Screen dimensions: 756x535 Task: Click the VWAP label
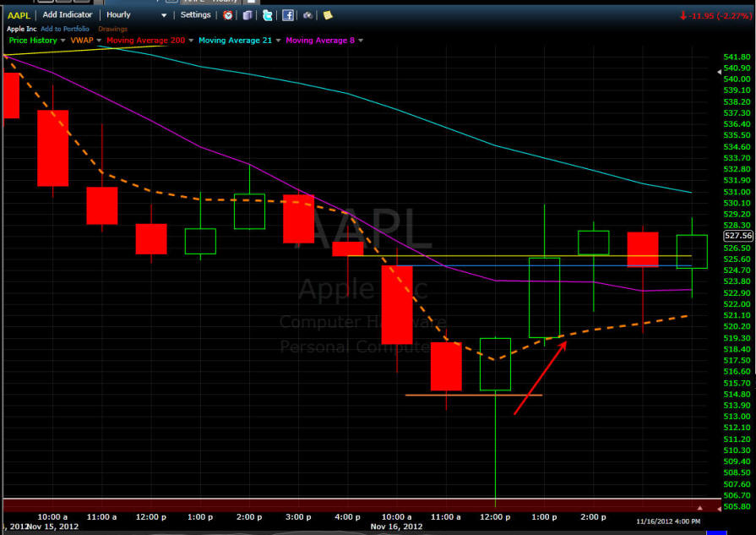pyautogui.click(x=82, y=41)
